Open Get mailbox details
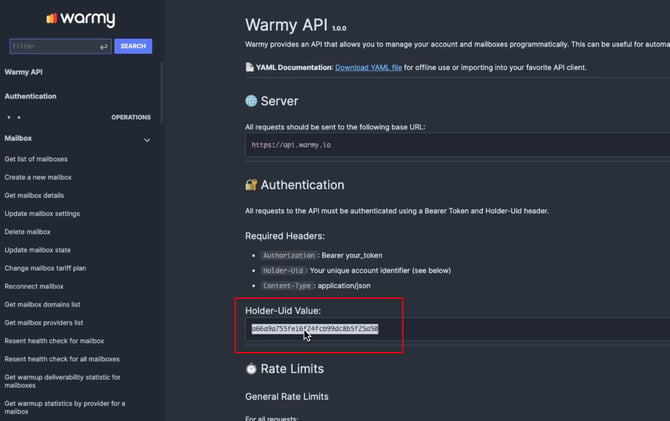Image resolution: width=670 pixels, height=421 pixels. click(34, 195)
